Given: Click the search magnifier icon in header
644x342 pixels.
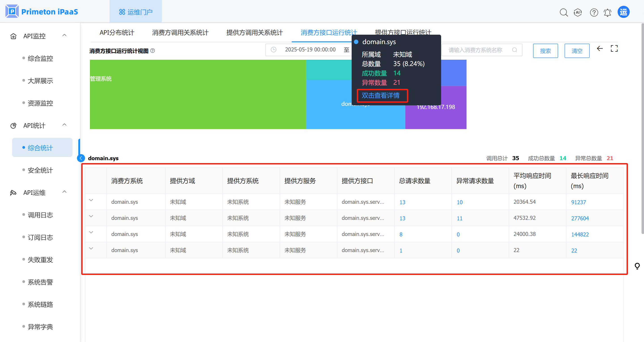Looking at the screenshot, I should 563,12.
